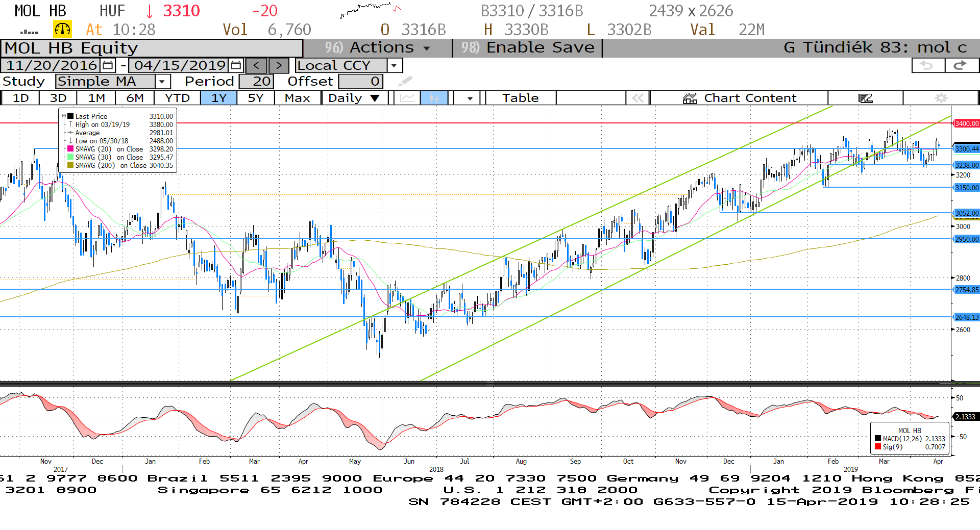Screen dimensions: 980x530
Task: Select the 6M range tab
Action: point(135,98)
